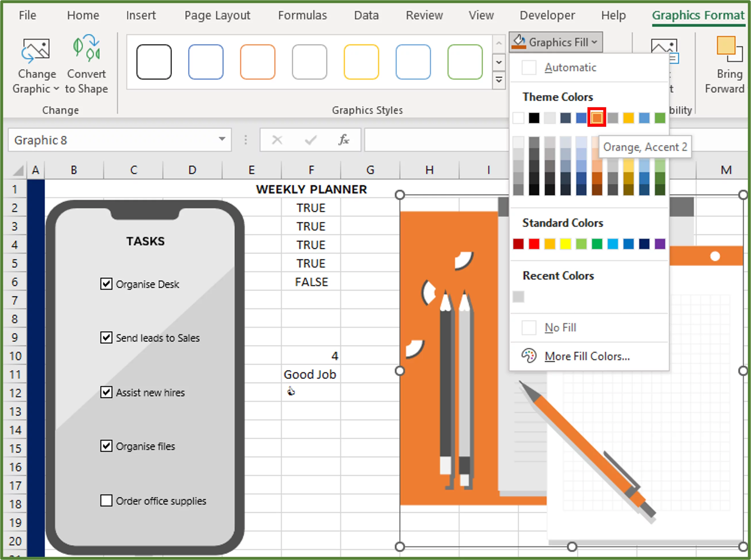Select Convert to Shape
This screenshot has height=560, width=751.
(86, 64)
